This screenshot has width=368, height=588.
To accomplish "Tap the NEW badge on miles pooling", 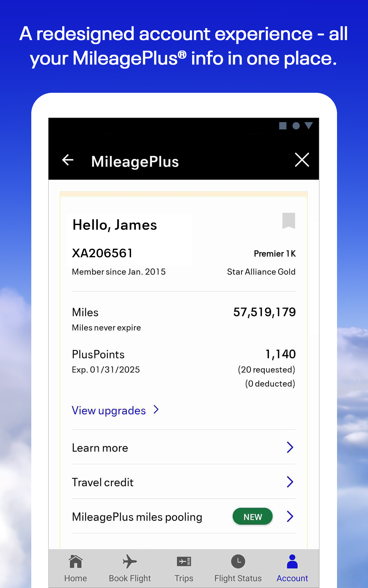I will [x=252, y=517].
